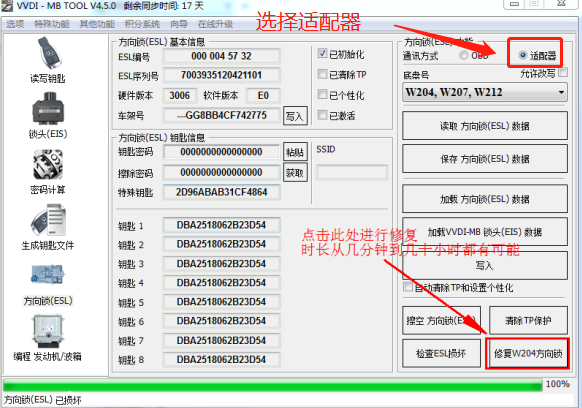Viewport: 582px width, 408px height.
Task: Click the 钥匙 6 value field
Action: 222,321
